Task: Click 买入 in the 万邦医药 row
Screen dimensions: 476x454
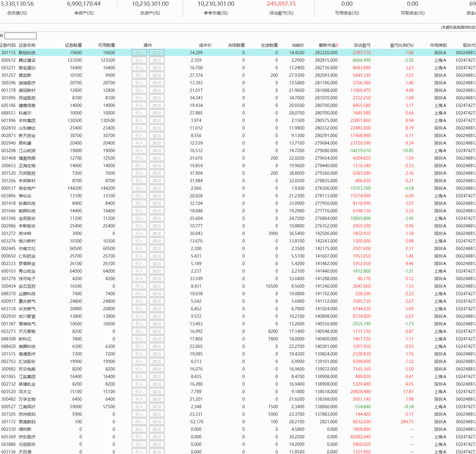Action: tap(139, 173)
